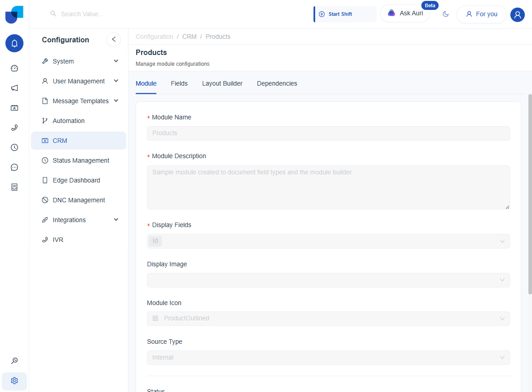Click the Beta badge on Ask Auri

430,5
